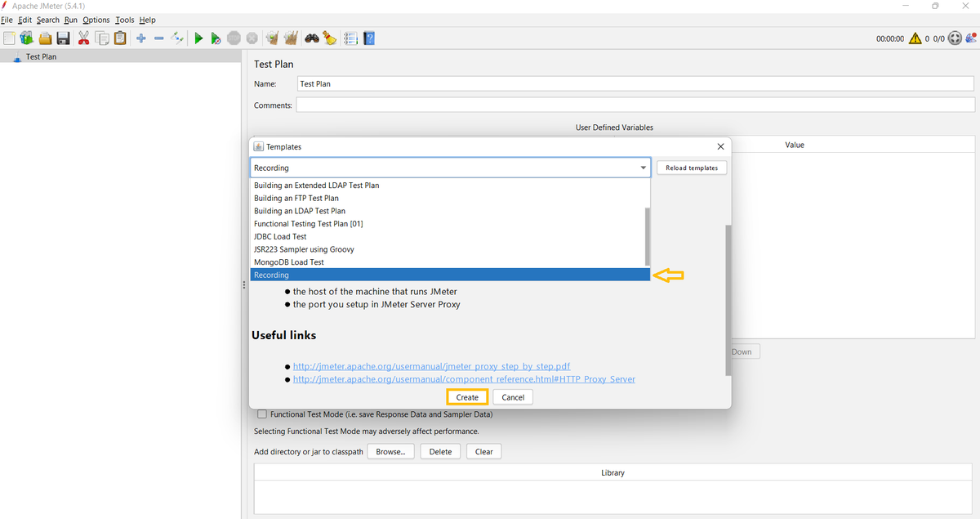The height and width of the screenshot is (519, 980).
Task: Select JSR223 Sampler using Groovy
Action: 450,249
